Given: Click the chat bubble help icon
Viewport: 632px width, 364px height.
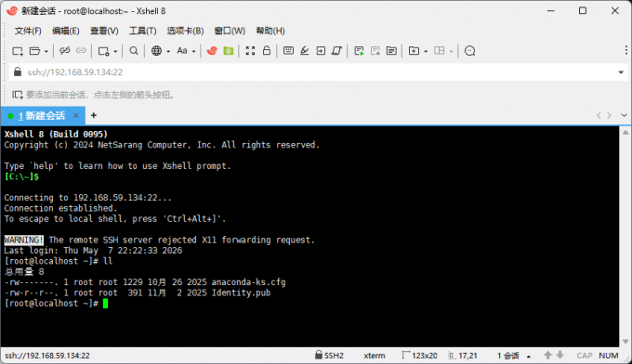Looking at the screenshot, I should click(x=469, y=51).
